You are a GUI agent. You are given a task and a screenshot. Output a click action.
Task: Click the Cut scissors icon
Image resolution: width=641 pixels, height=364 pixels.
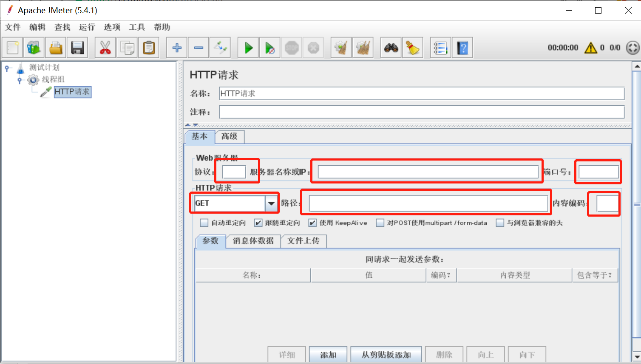(105, 48)
